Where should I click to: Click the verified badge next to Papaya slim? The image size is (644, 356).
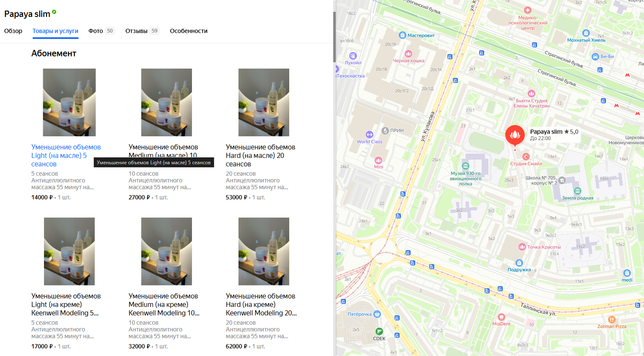(54, 12)
